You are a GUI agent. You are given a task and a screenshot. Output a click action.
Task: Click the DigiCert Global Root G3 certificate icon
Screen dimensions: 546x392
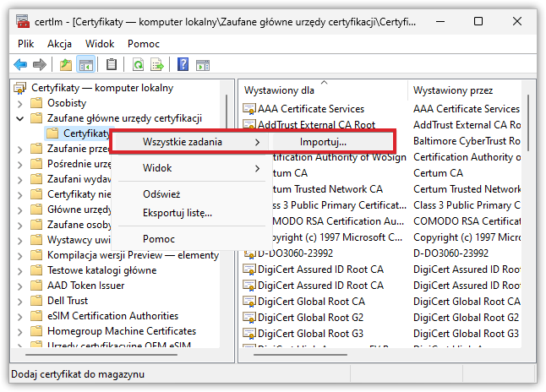coord(249,334)
